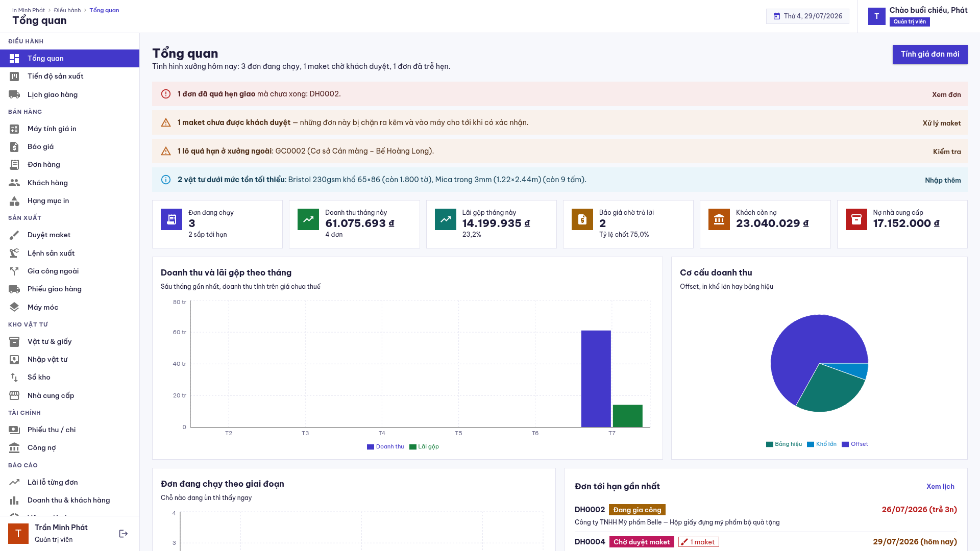Click the Hạng mục in shapes icon
This screenshot has width=980, height=551.
click(x=14, y=201)
